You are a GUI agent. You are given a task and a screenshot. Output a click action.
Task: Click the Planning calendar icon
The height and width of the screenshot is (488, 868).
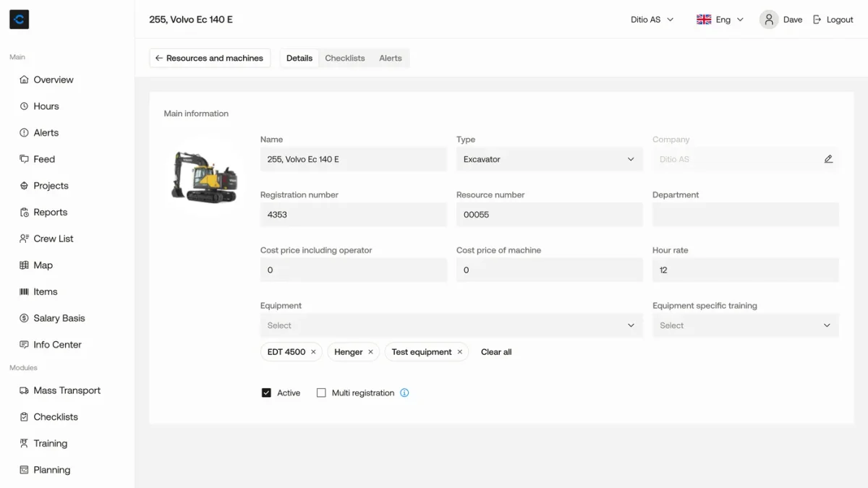(x=24, y=470)
